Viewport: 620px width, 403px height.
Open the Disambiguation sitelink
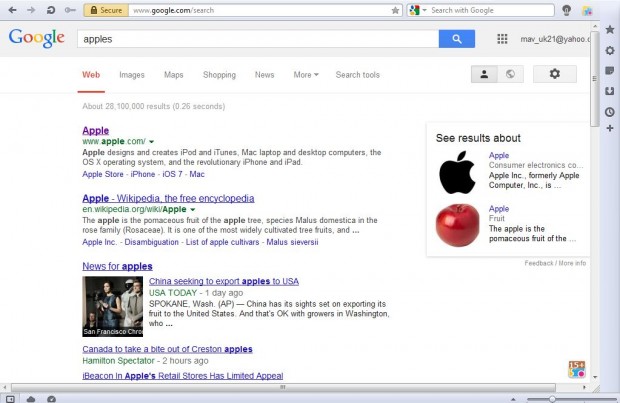click(151, 242)
